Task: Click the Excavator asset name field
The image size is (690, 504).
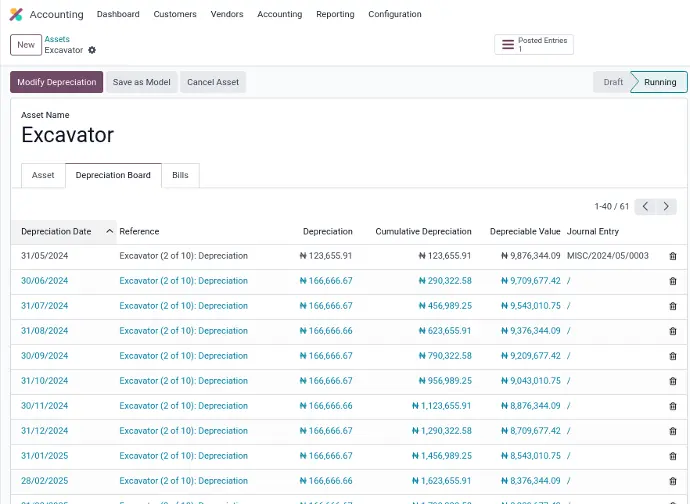Action: coord(68,135)
